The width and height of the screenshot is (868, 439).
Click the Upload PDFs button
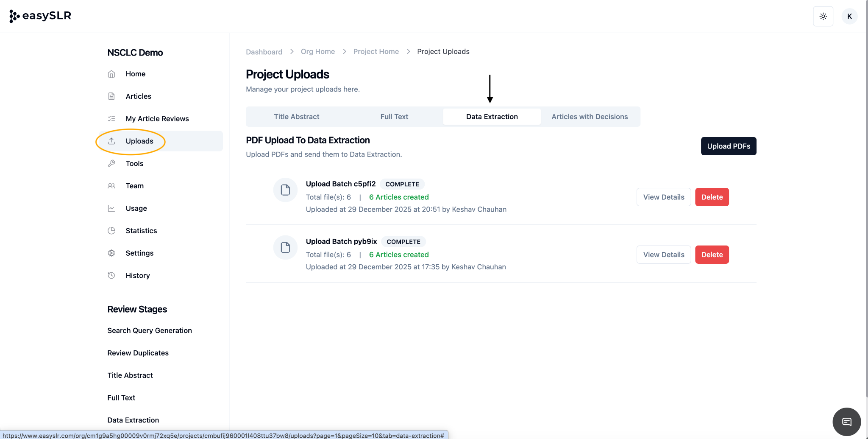pos(728,146)
